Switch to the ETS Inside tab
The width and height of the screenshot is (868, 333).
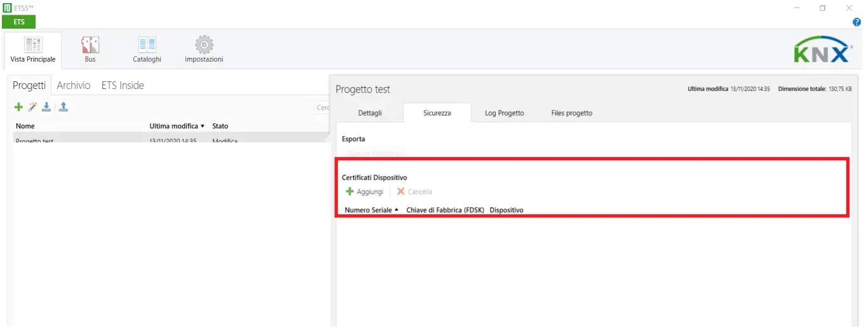click(123, 85)
